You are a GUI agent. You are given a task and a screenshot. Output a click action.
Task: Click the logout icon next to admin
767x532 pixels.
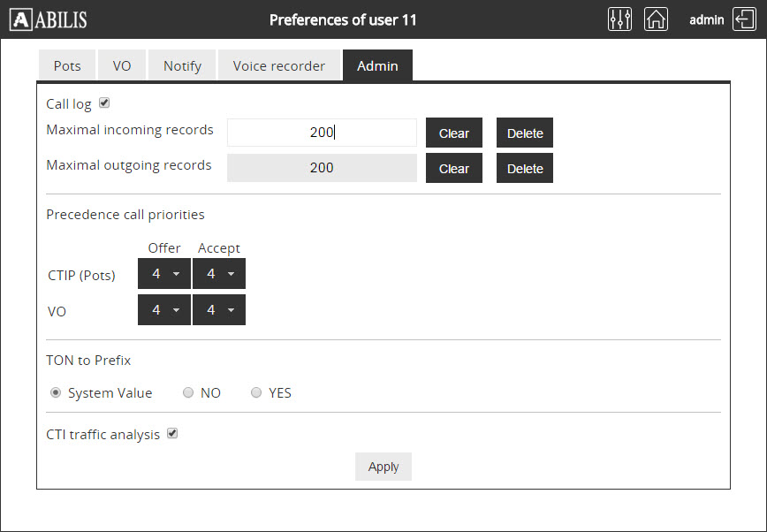(x=744, y=19)
